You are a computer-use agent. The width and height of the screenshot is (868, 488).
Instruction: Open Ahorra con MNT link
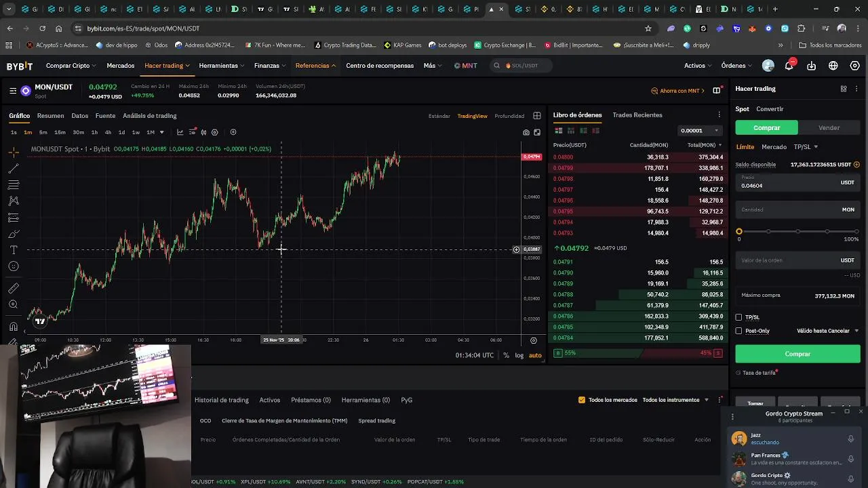[x=678, y=91]
